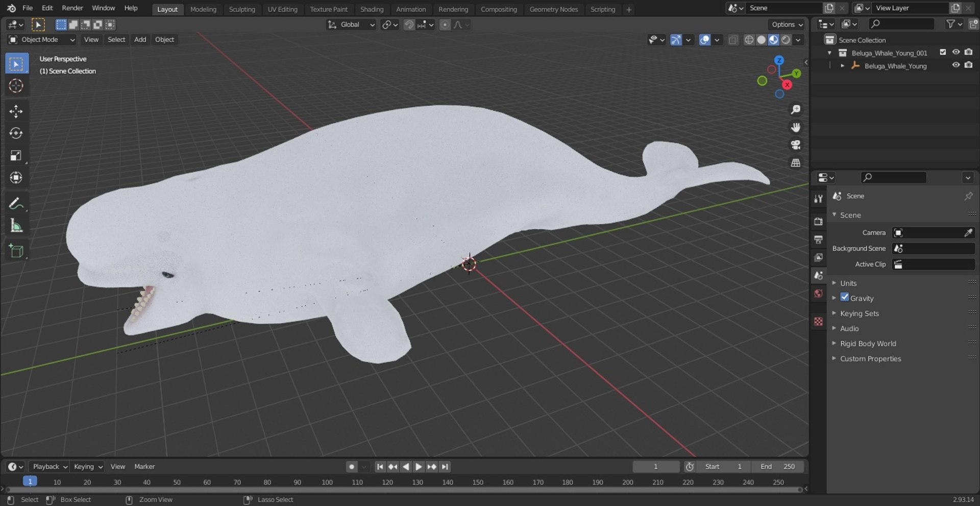Image resolution: width=980 pixels, height=506 pixels.
Task: Open the Tool properties tab
Action: [819, 199]
